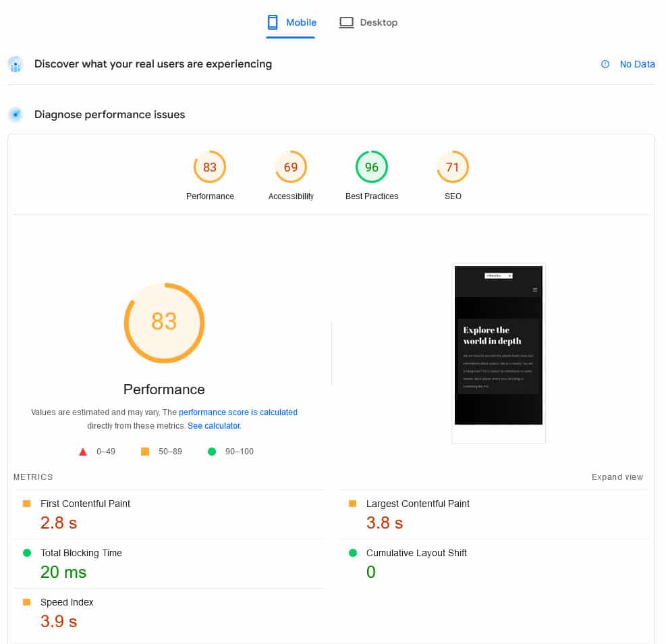Image resolution: width=666 pixels, height=644 pixels.
Task: Click the diagnose performance issues icon
Action: coord(16,115)
